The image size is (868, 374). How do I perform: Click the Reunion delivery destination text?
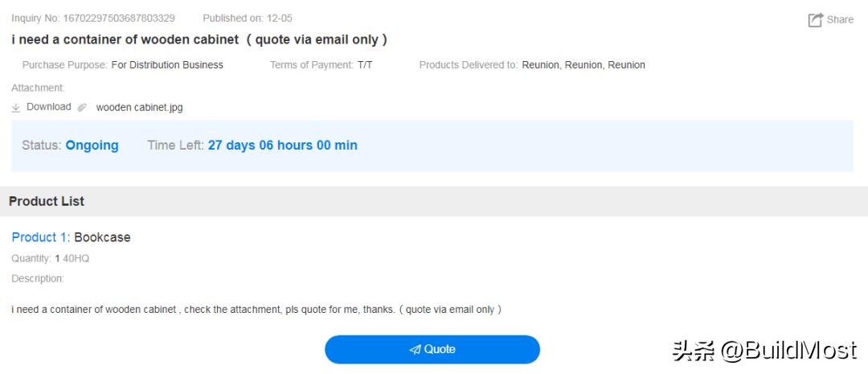pyautogui.click(x=583, y=65)
